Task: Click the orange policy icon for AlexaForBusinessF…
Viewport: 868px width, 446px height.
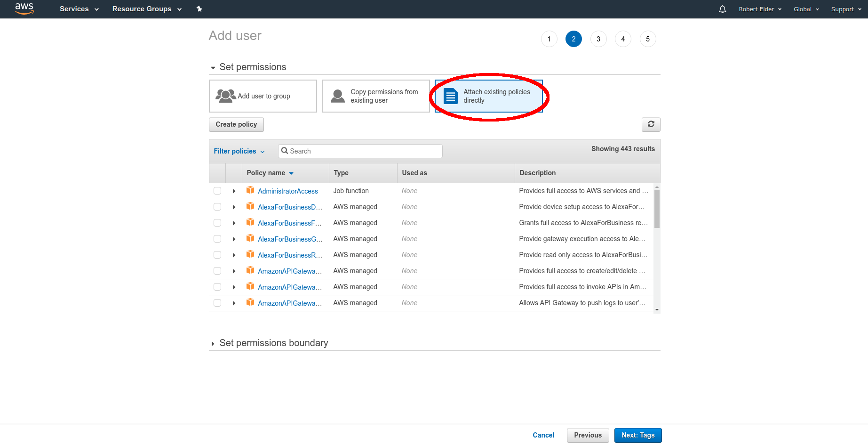Action: 250,222
